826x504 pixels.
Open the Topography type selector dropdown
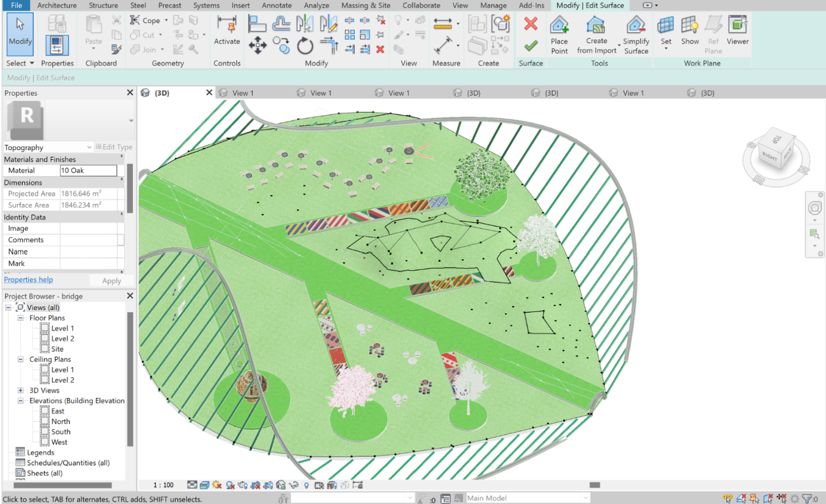pos(89,147)
